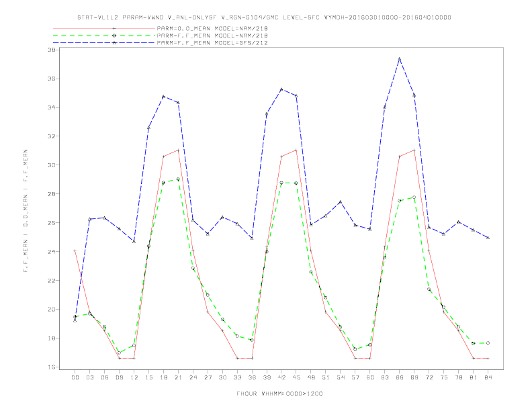Click the x-axis tick label 39

[267, 377]
